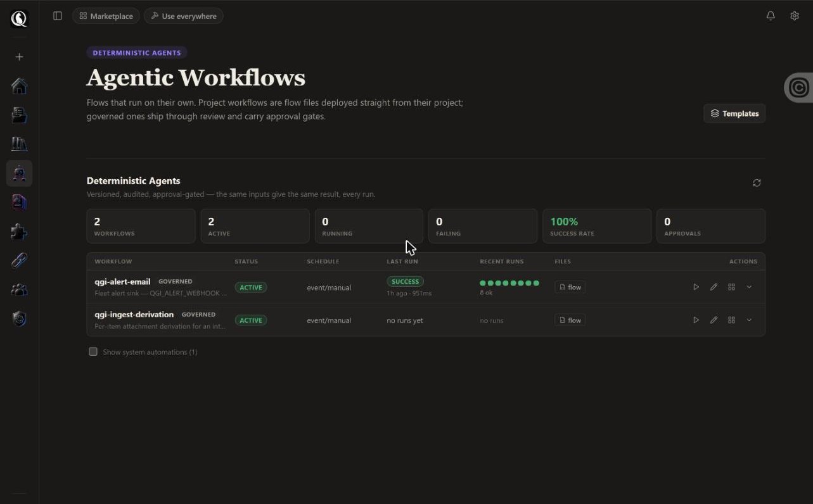Click the LAST RUN column header
This screenshot has width=813, height=504.
click(402, 261)
